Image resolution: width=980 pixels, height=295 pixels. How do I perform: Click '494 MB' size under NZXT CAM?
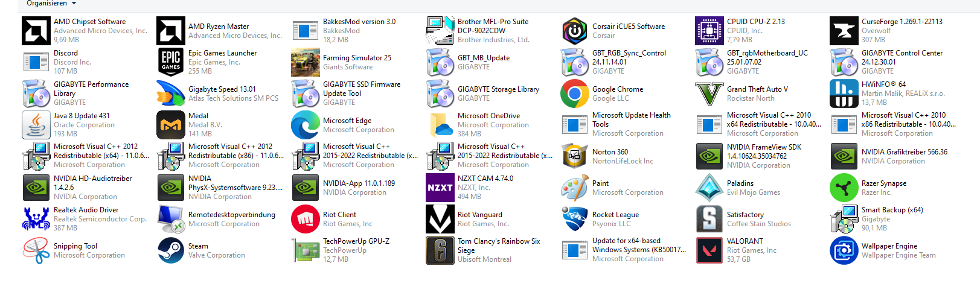tap(469, 197)
